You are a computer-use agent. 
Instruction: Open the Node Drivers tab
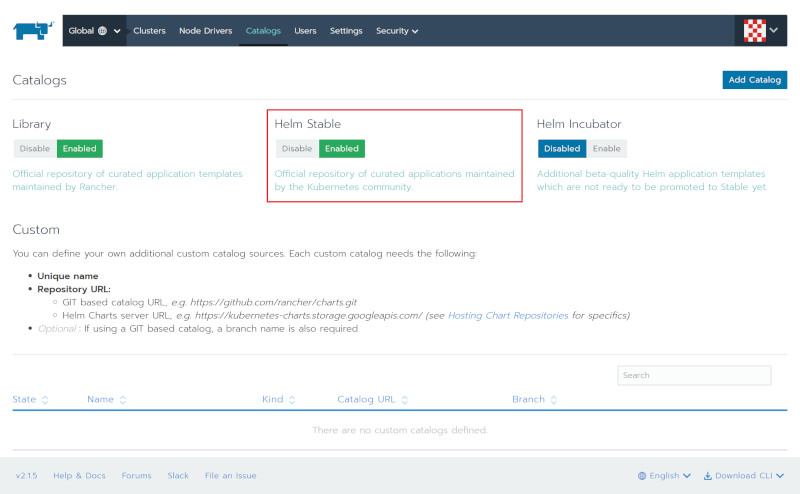pyautogui.click(x=206, y=31)
